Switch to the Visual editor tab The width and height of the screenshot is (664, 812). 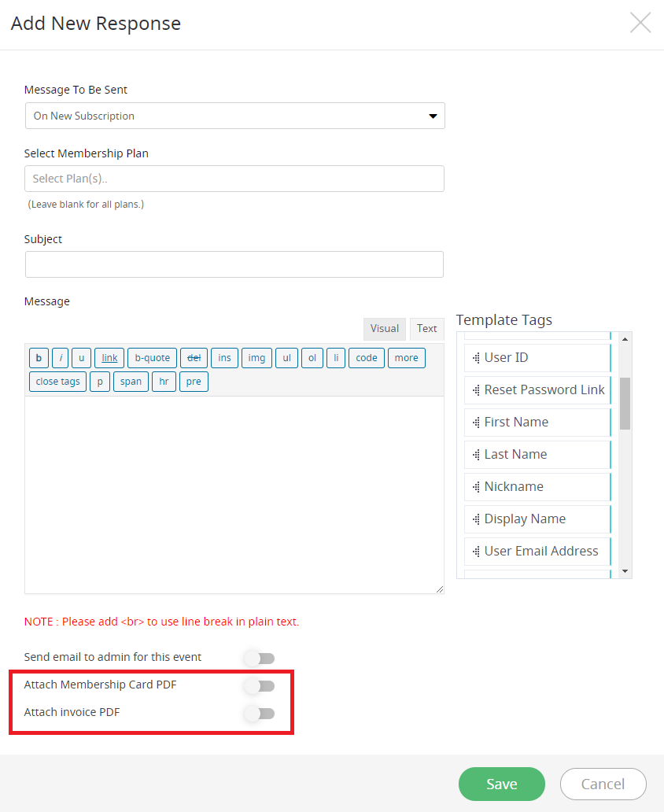pyautogui.click(x=384, y=329)
